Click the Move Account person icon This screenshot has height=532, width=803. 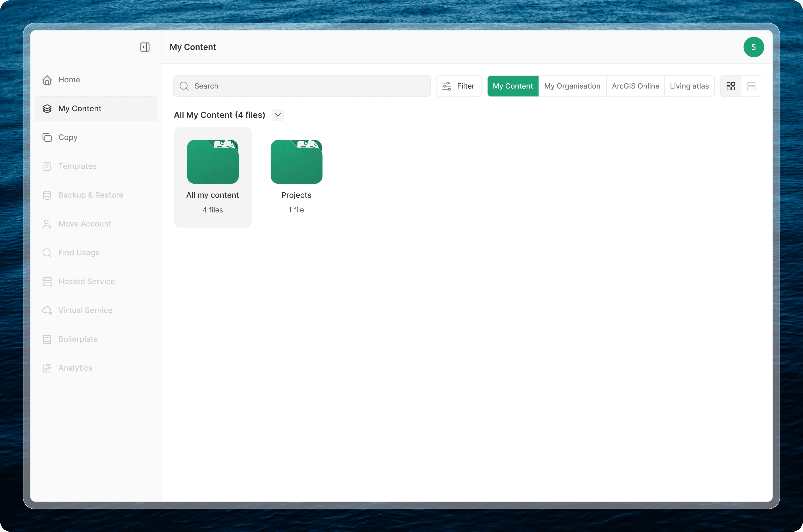[47, 224]
